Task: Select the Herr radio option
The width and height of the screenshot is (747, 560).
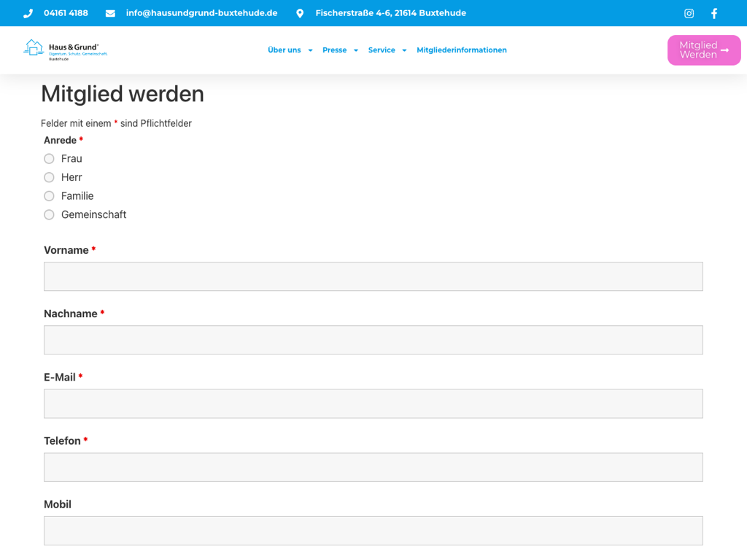Action: [x=49, y=177]
